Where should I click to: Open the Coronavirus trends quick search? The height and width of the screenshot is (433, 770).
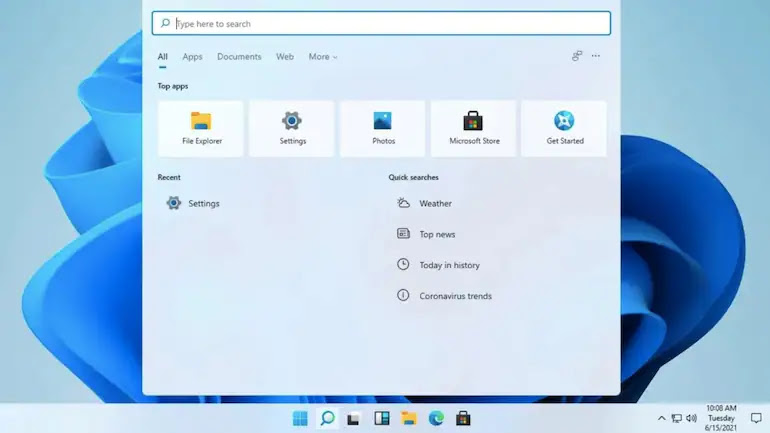click(444, 296)
